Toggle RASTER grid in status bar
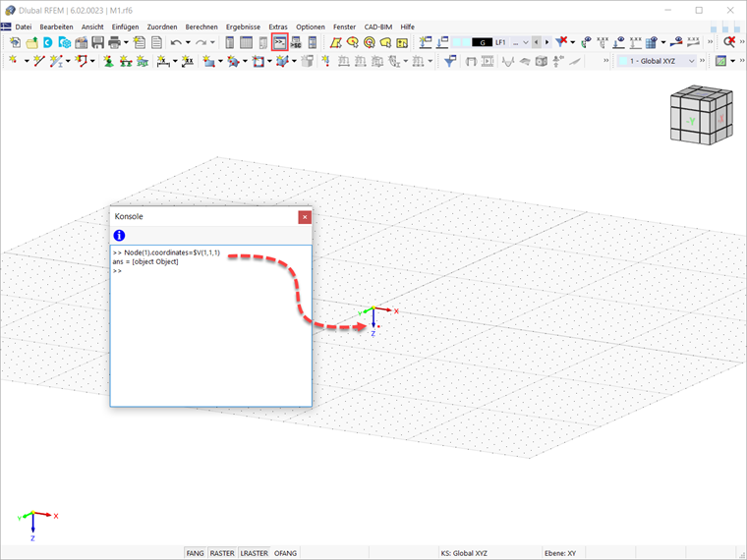The width and height of the screenshot is (747, 560). coord(222,553)
